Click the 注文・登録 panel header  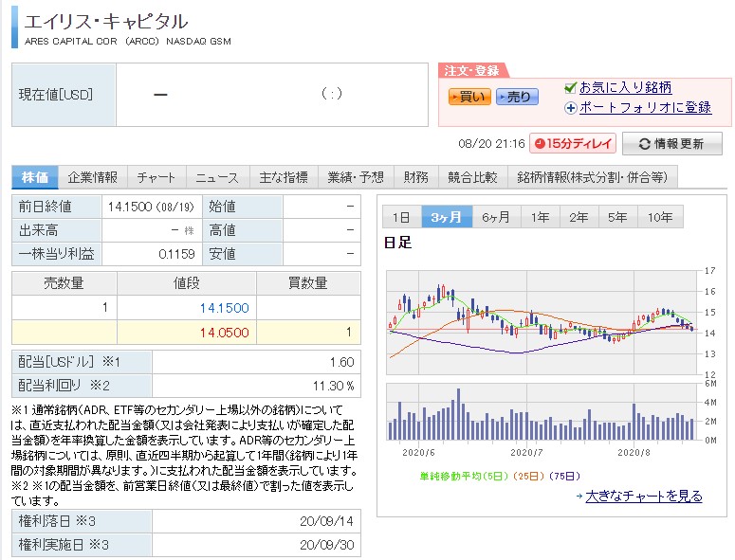click(x=471, y=71)
